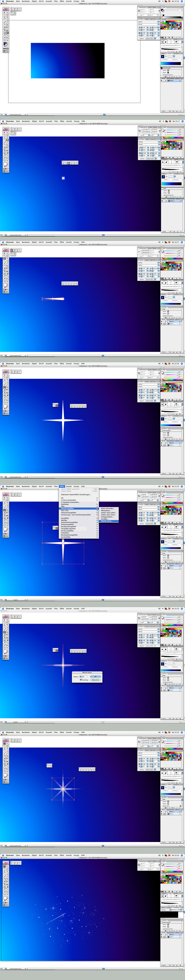The height and width of the screenshot is (980, 185).
Task: Expand Ebene 1 layer triangle in Mo 20:26 screenshot
Action: 166,81
